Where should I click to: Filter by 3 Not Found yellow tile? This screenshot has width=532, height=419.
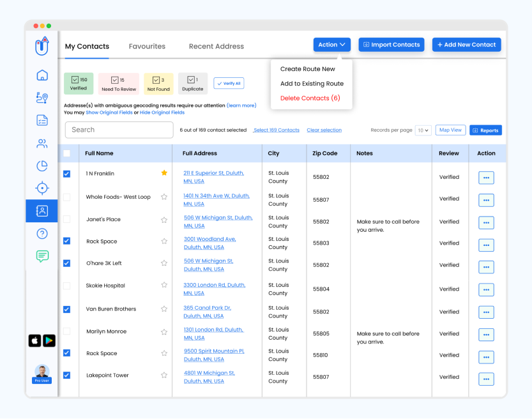158,84
